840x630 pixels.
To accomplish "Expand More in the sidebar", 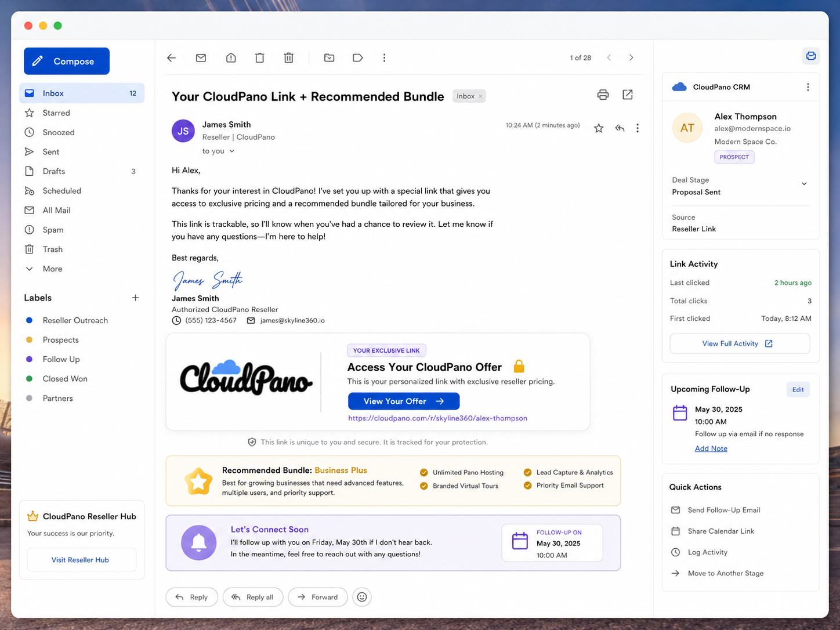I will (x=82, y=269).
